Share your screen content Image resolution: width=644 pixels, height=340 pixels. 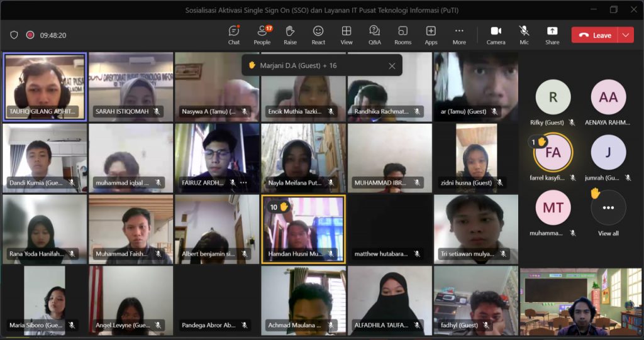point(552,35)
